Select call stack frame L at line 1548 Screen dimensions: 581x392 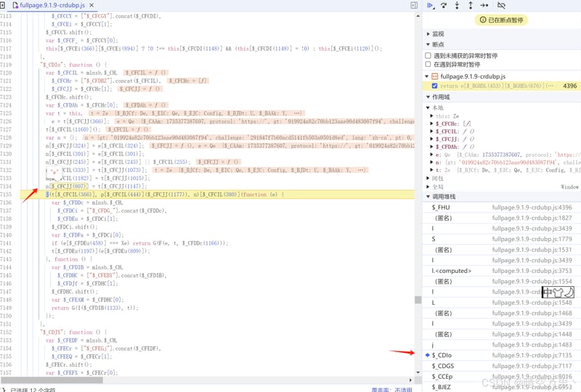pyautogui.click(x=502, y=302)
